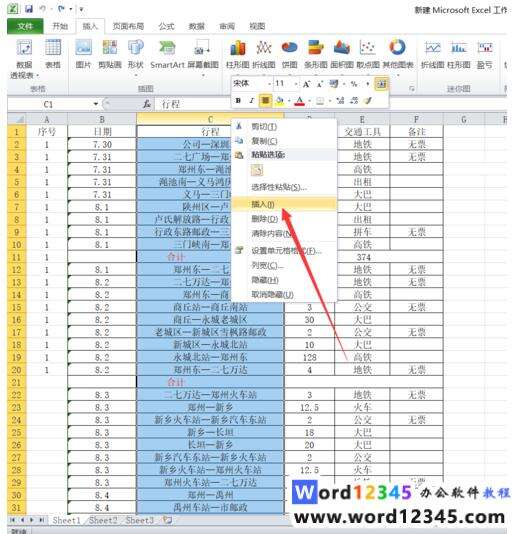
Task: Open the 文件 file button
Action: pos(25,26)
